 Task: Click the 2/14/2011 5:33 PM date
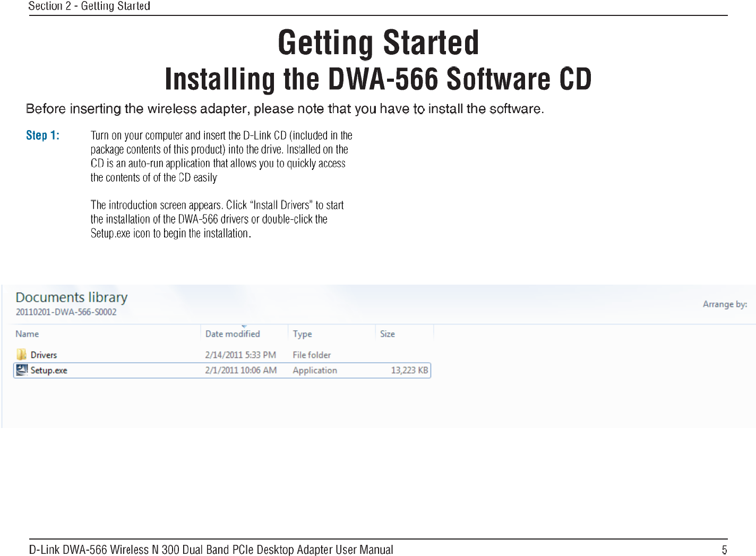tap(240, 355)
